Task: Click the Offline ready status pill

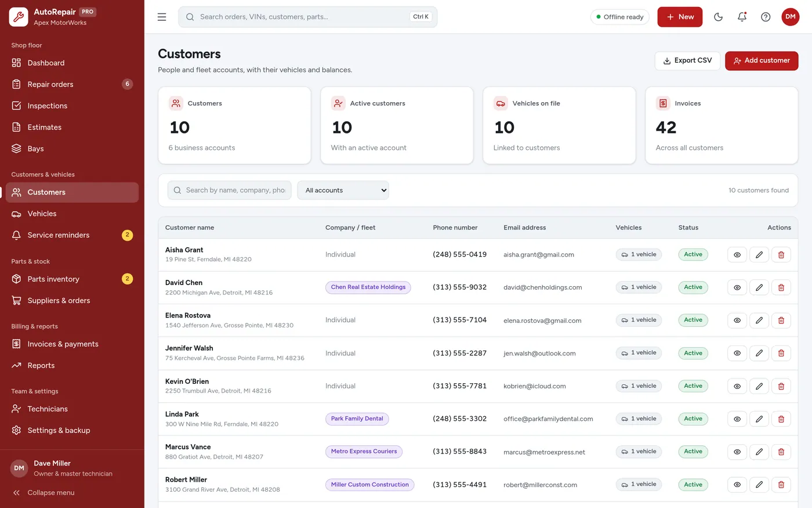Action: tap(619, 17)
